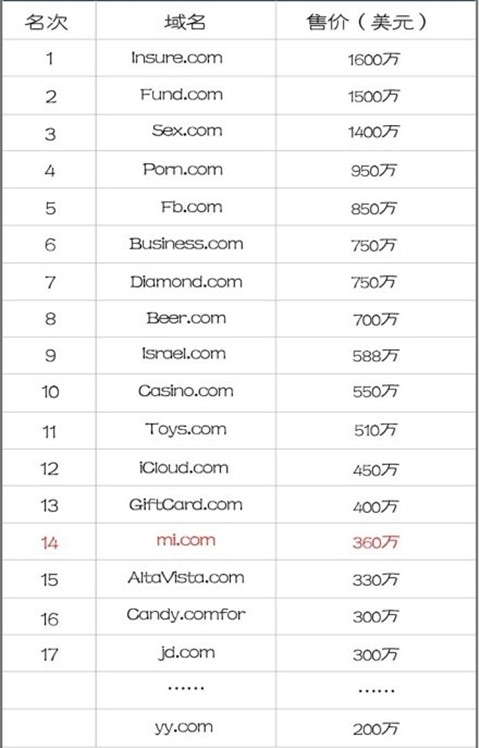Viewport: 479px width, 748px height.
Task: Select the jd.com domain cell
Action: [x=186, y=652]
